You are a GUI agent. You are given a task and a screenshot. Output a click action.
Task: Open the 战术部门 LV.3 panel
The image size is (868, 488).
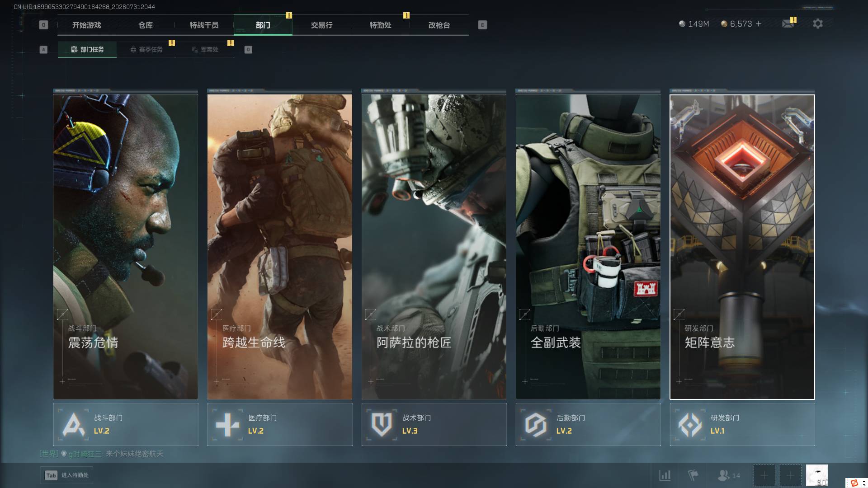[x=434, y=425]
